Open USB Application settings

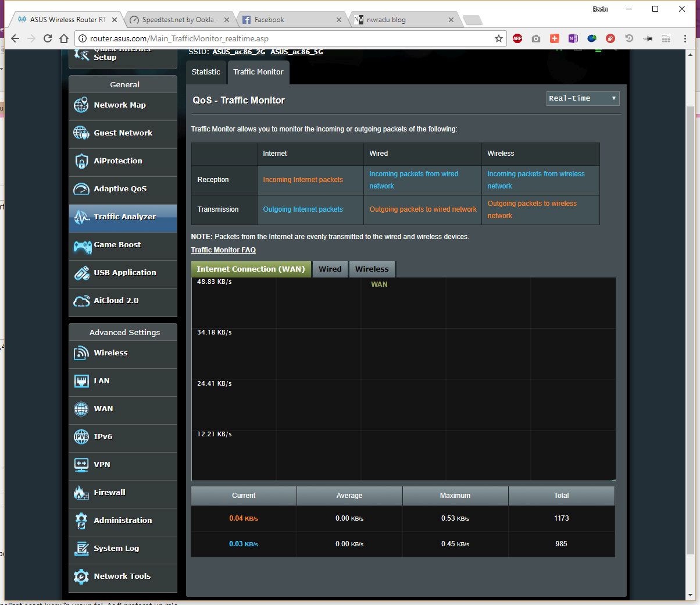(123, 273)
